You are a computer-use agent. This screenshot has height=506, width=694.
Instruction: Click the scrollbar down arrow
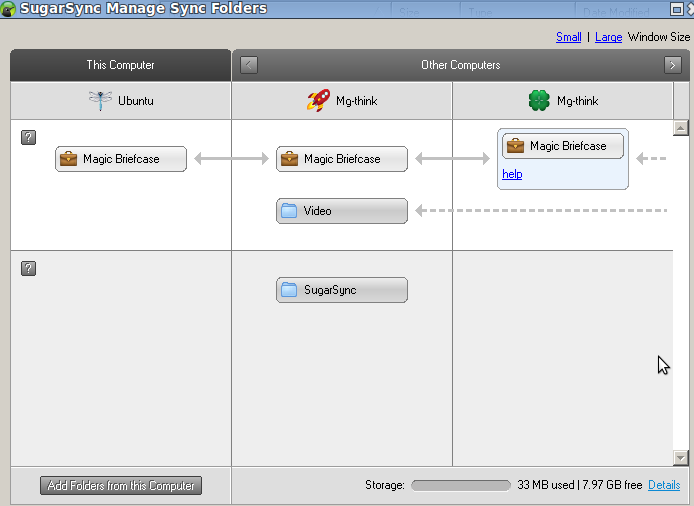680,458
